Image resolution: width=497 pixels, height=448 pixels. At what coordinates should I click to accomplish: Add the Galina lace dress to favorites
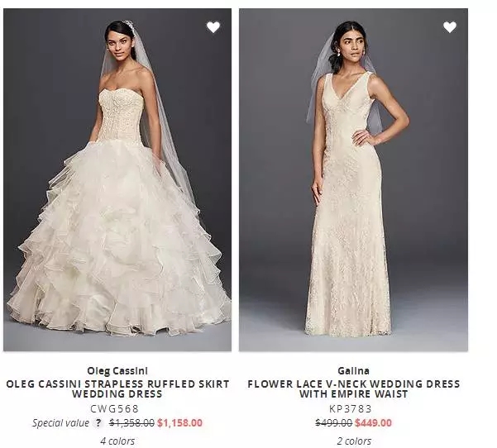click(450, 27)
